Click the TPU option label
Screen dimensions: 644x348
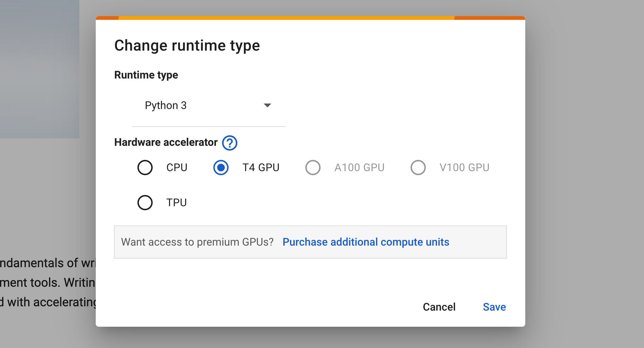(x=177, y=202)
